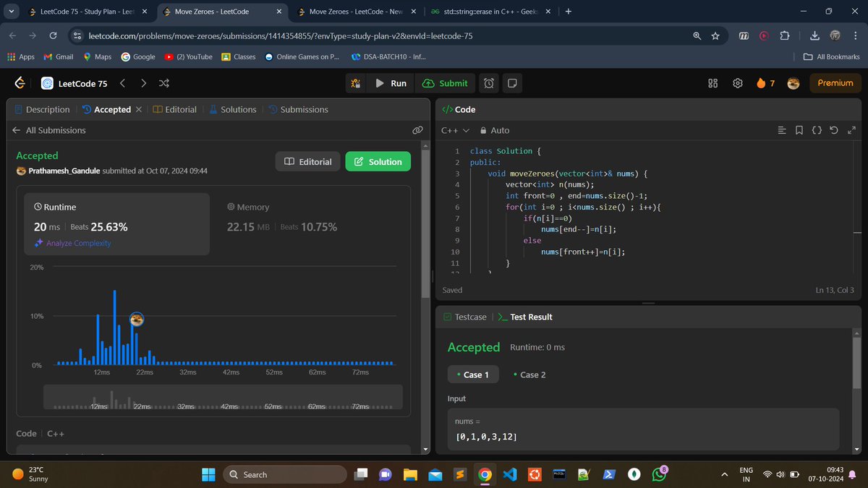The width and height of the screenshot is (868, 488).
Task: Open a new Chrome tab
Action: pos(568,12)
